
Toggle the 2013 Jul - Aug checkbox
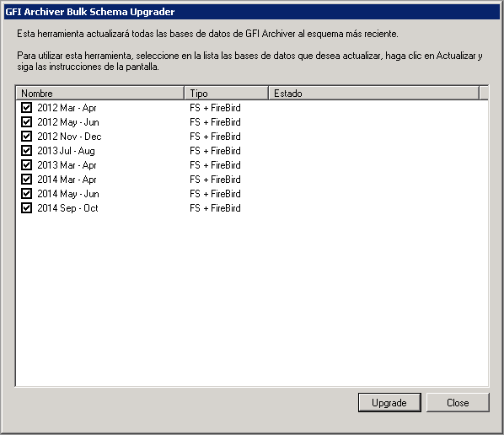[26, 150]
